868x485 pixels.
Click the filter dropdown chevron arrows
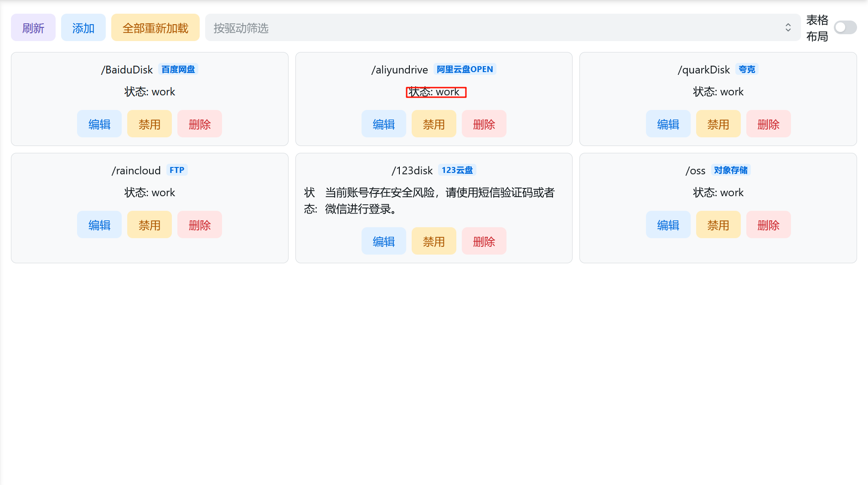[x=788, y=28]
